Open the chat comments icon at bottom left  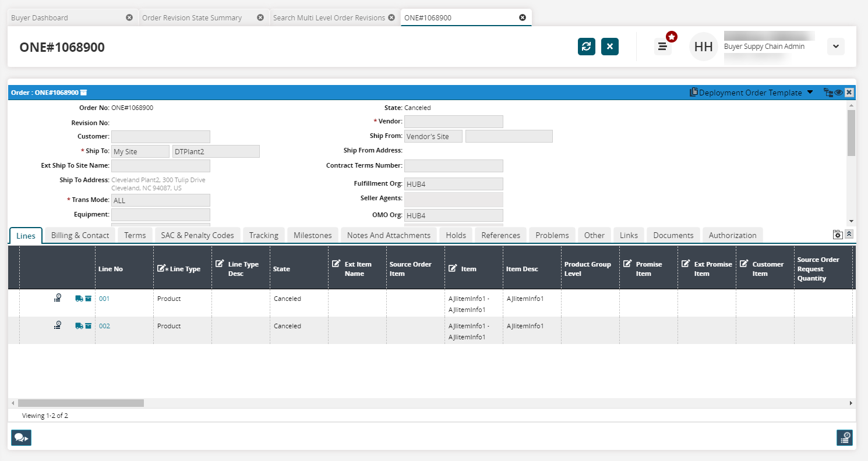[21, 438]
